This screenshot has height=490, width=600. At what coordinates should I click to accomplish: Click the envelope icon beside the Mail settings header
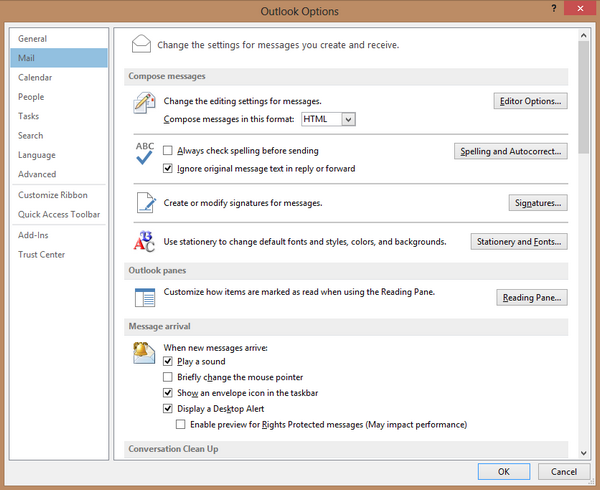[x=141, y=44]
